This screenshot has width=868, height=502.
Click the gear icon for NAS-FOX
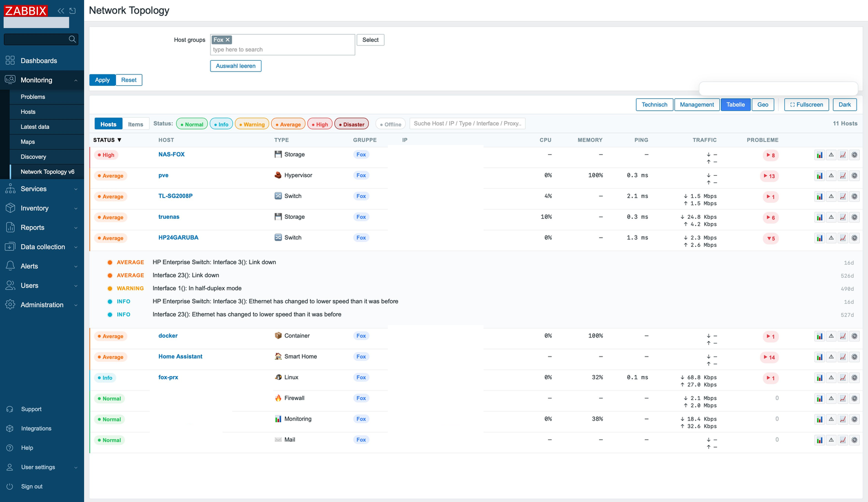854,155
